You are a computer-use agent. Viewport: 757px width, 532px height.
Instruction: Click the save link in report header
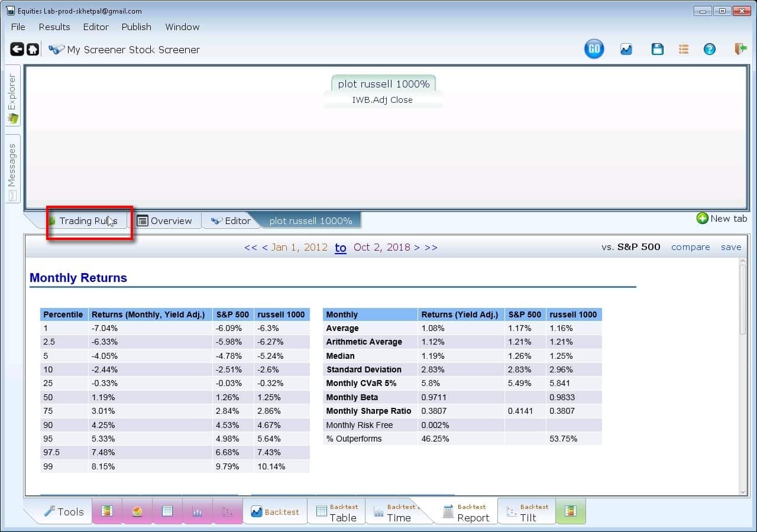pos(731,247)
